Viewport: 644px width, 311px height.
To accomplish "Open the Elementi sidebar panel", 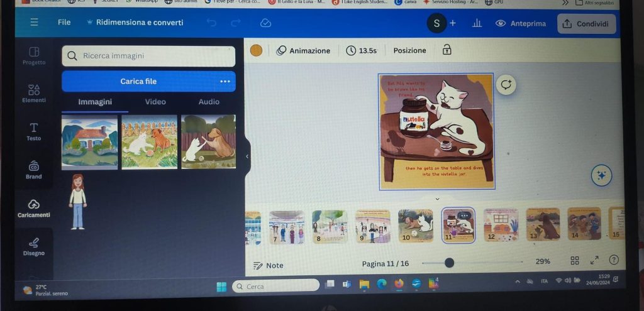I will coord(34,94).
